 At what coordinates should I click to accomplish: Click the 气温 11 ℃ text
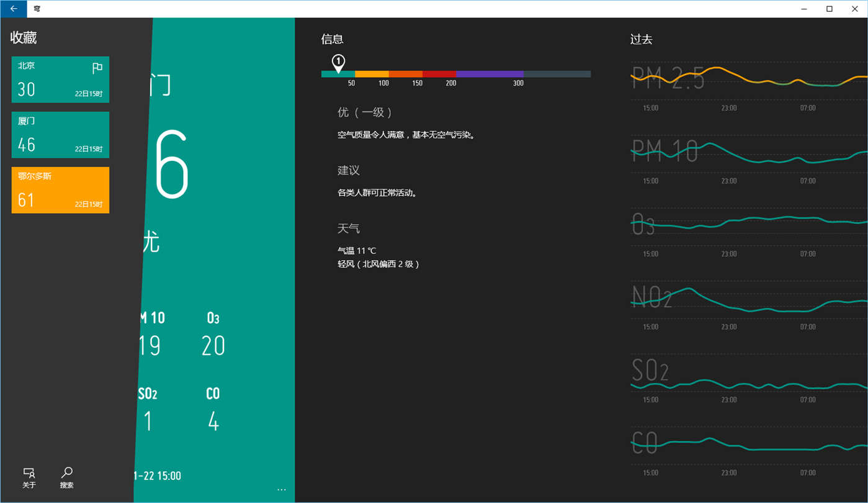point(357,251)
